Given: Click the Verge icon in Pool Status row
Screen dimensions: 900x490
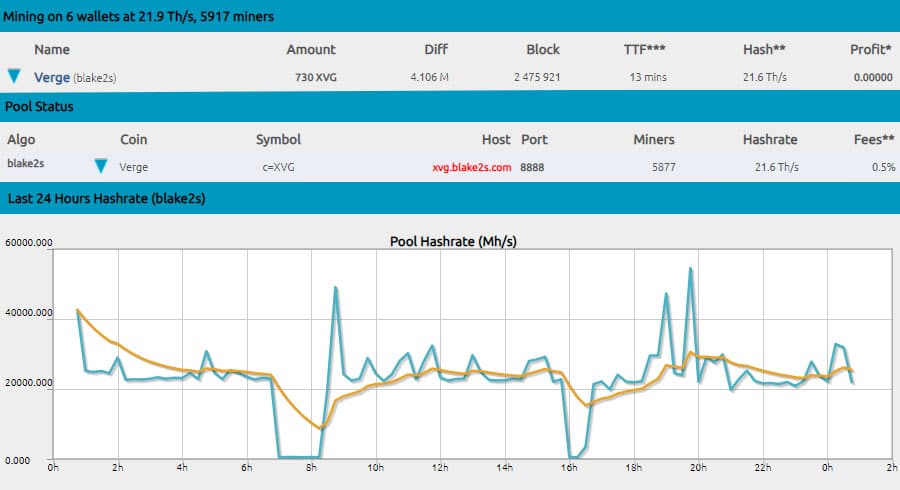Looking at the screenshot, I should pos(101,167).
